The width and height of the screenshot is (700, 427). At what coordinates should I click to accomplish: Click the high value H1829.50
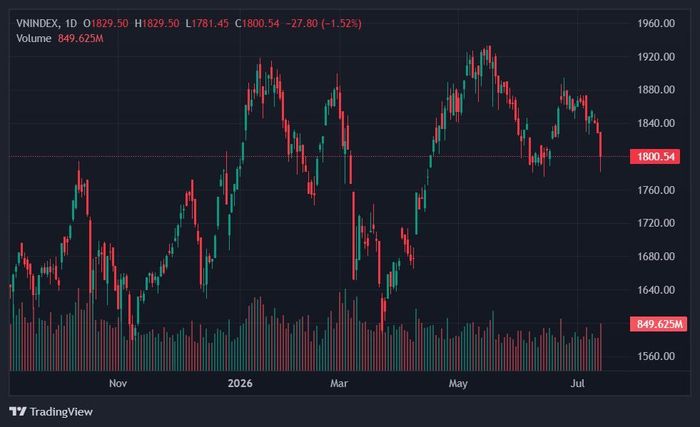(157, 23)
